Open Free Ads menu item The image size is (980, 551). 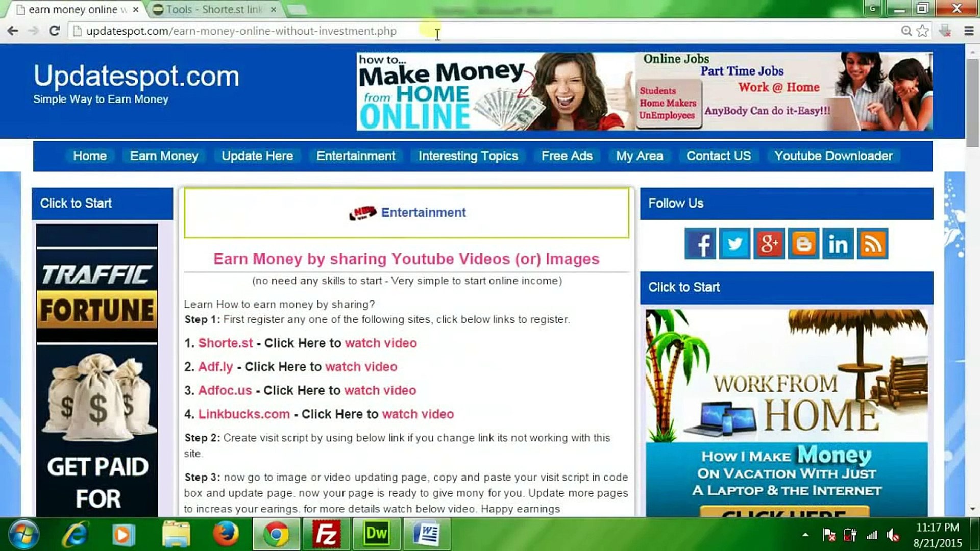(567, 156)
